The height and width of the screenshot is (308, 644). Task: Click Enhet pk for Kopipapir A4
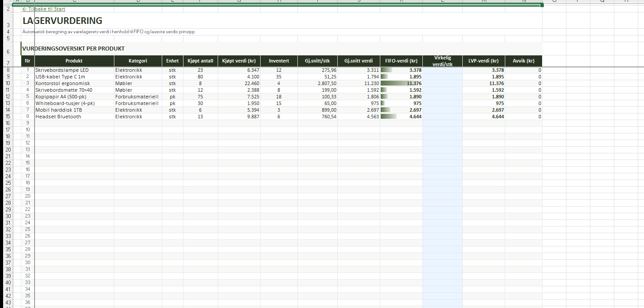pos(172,97)
